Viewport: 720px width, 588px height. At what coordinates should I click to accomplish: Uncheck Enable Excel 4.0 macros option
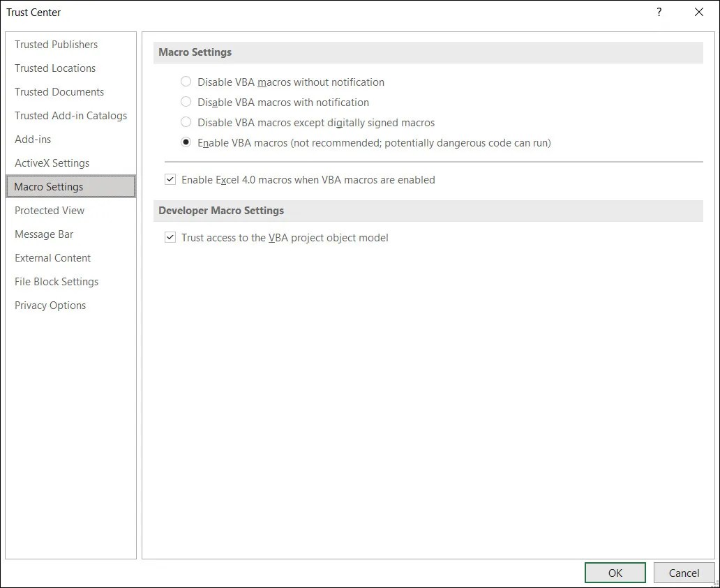pos(170,179)
